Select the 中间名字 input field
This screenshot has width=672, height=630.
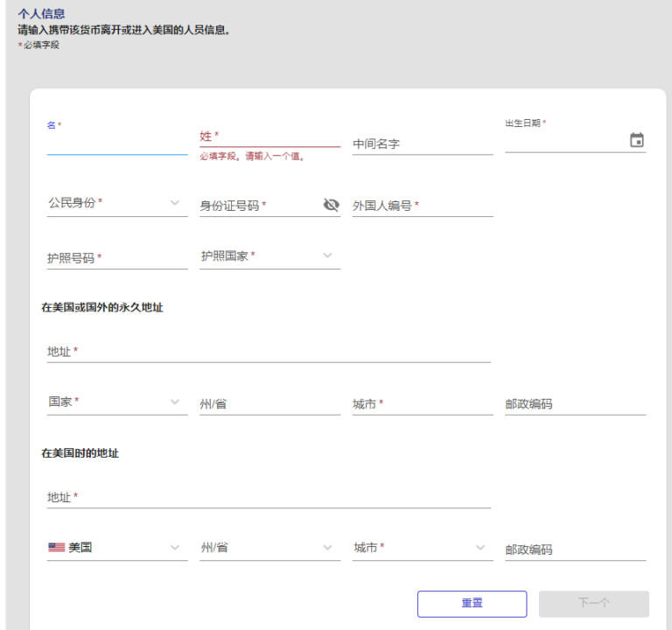[x=423, y=144]
